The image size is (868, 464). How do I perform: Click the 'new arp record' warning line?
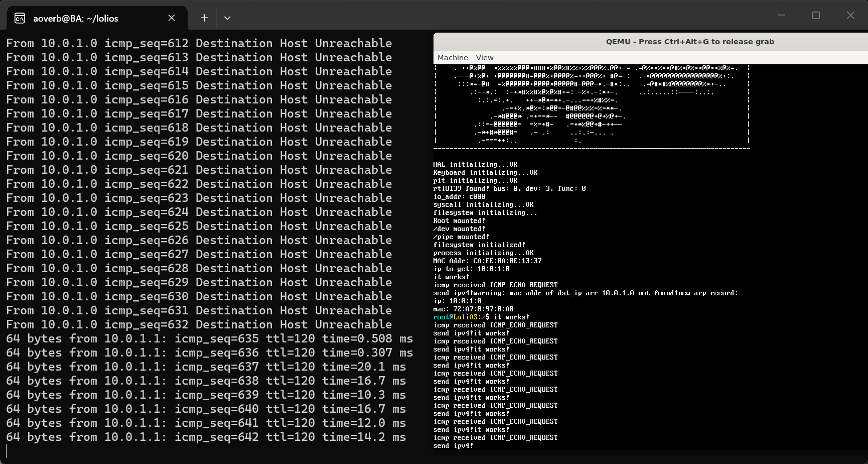tap(586, 293)
